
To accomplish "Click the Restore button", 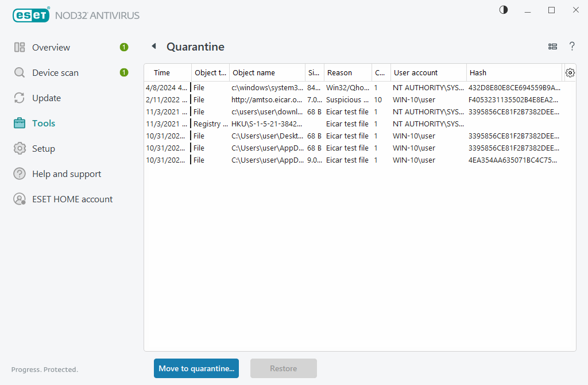I will pos(284,368).
